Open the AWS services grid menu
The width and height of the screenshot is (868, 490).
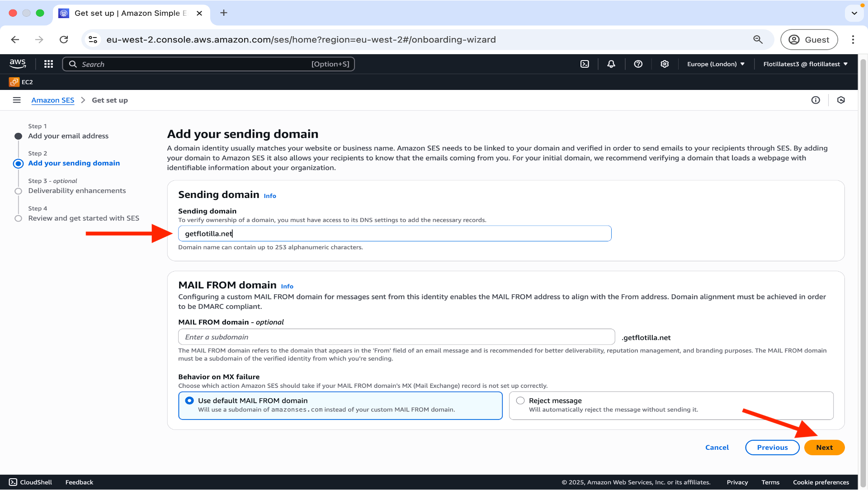(x=48, y=64)
